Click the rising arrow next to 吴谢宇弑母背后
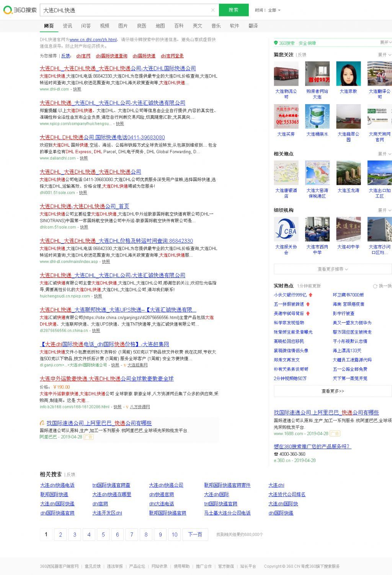392x575 pixels. [308, 314]
